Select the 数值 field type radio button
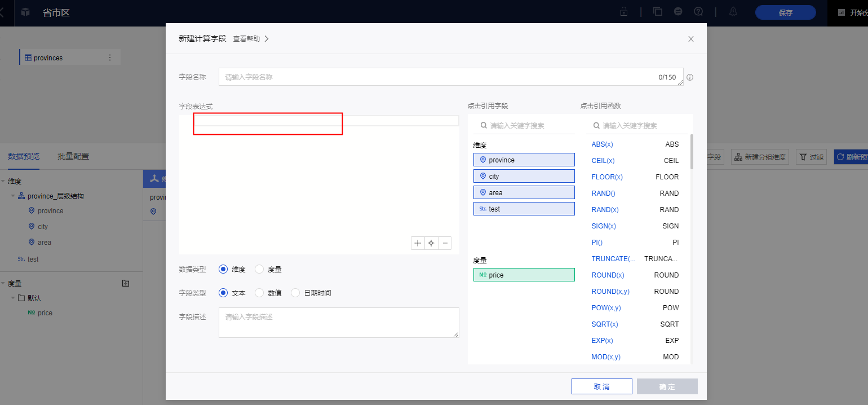 259,293
